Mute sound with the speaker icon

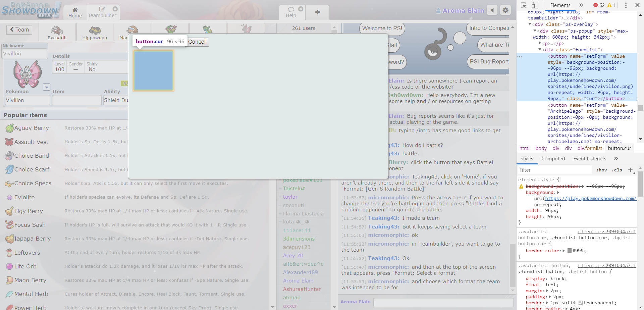pos(492,10)
